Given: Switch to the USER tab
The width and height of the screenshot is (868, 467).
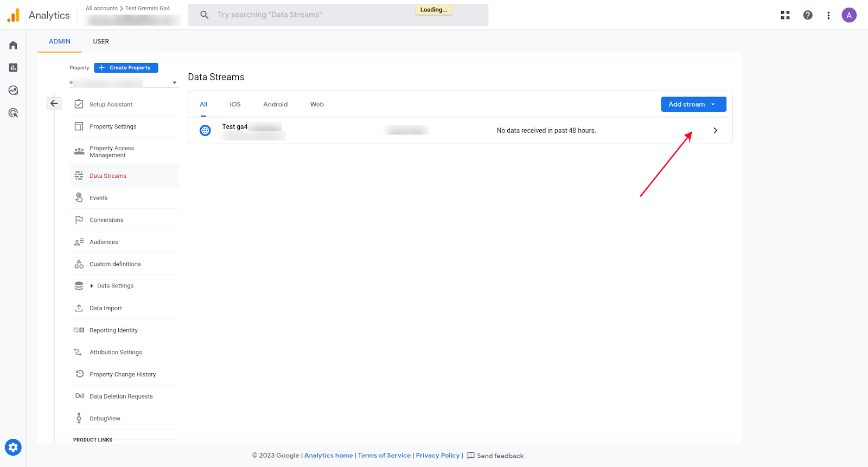Looking at the screenshot, I should 101,41.
